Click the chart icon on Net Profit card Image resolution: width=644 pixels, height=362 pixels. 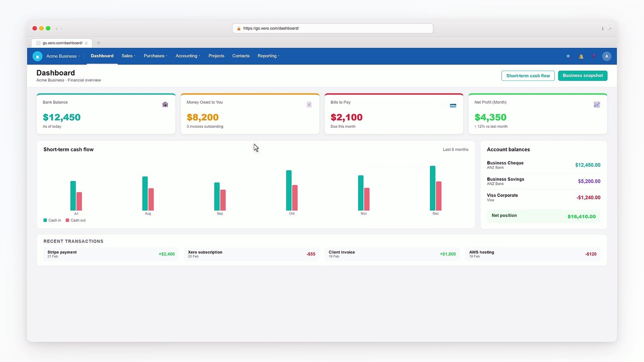click(x=597, y=105)
